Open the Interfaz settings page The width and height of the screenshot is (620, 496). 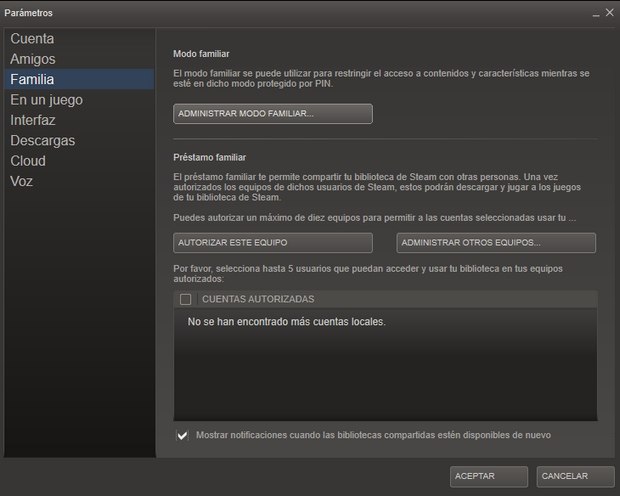(x=33, y=120)
